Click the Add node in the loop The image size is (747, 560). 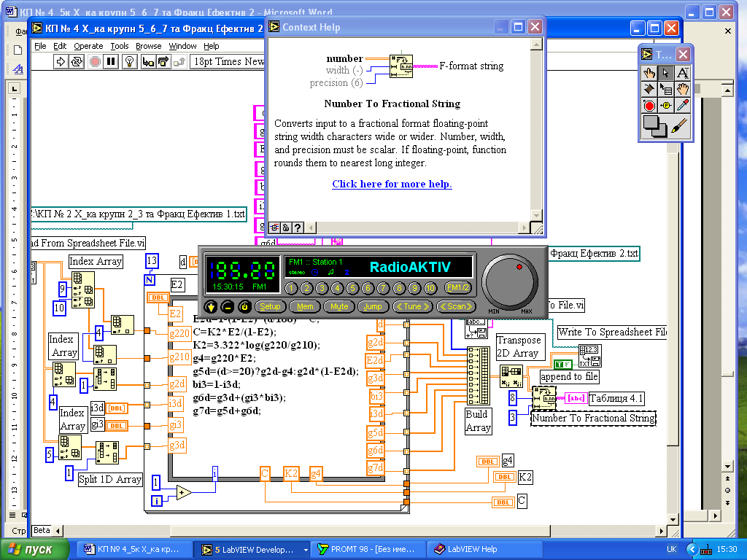(x=184, y=492)
